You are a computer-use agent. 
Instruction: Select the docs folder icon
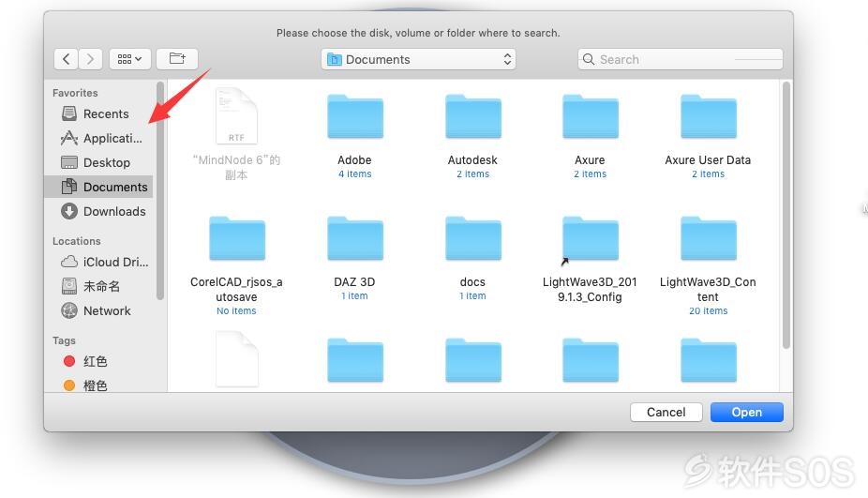(x=473, y=239)
